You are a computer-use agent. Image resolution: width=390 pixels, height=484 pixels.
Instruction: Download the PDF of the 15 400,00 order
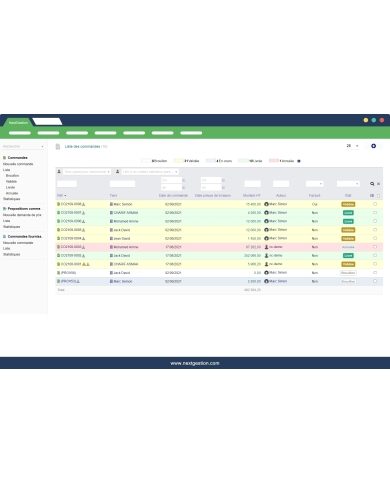(84, 204)
